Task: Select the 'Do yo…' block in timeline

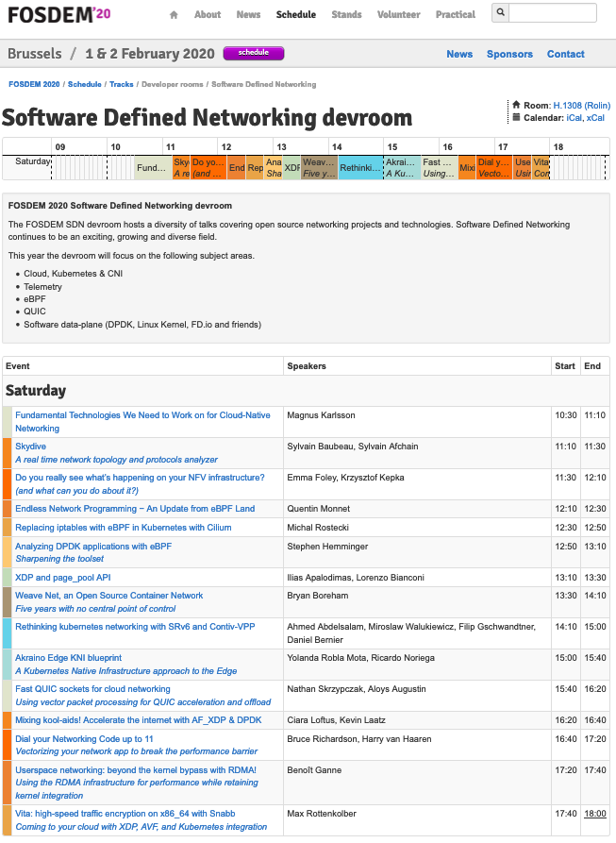Action: point(208,168)
